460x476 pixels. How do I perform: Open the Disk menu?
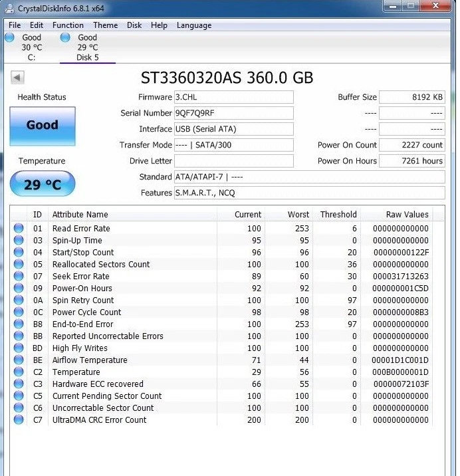[134, 25]
